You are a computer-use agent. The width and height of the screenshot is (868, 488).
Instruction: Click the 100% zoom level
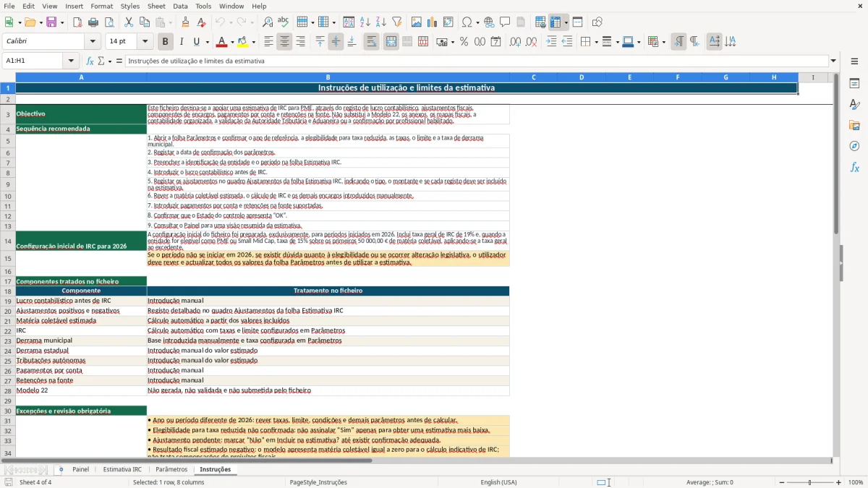[x=856, y=482]
